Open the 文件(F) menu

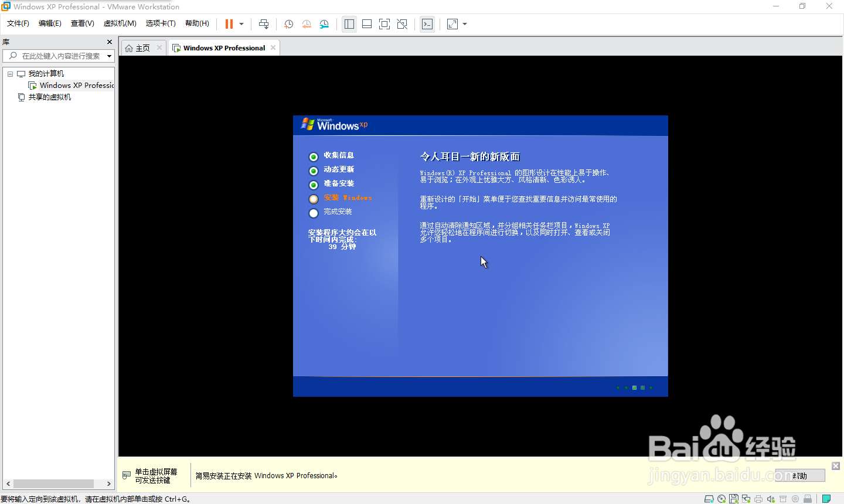[x=18, y=23]
